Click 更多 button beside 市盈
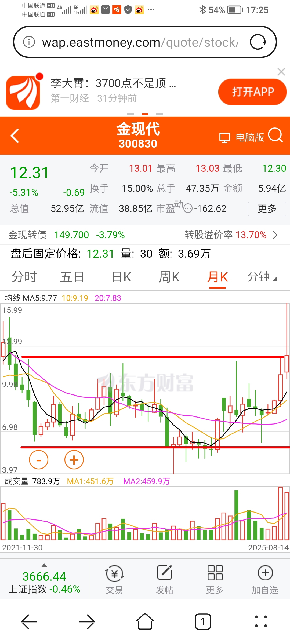290x644 pixels. pos(267,208)
